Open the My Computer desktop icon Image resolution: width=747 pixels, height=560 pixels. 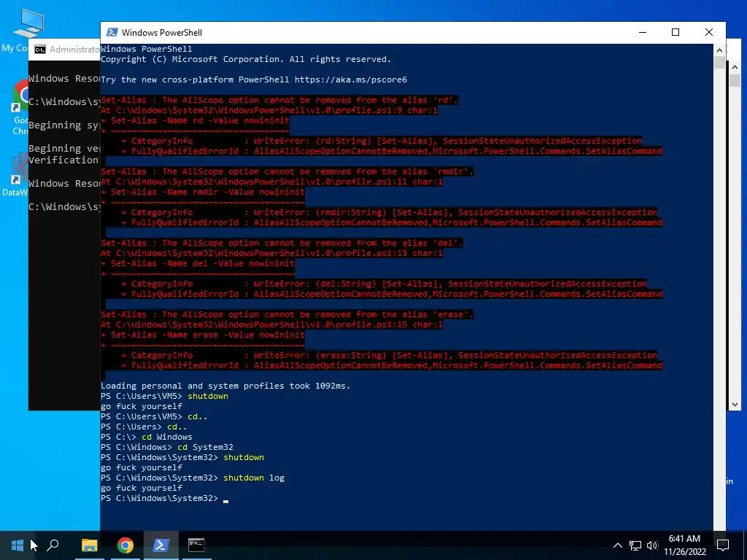(x=15, y=31)
